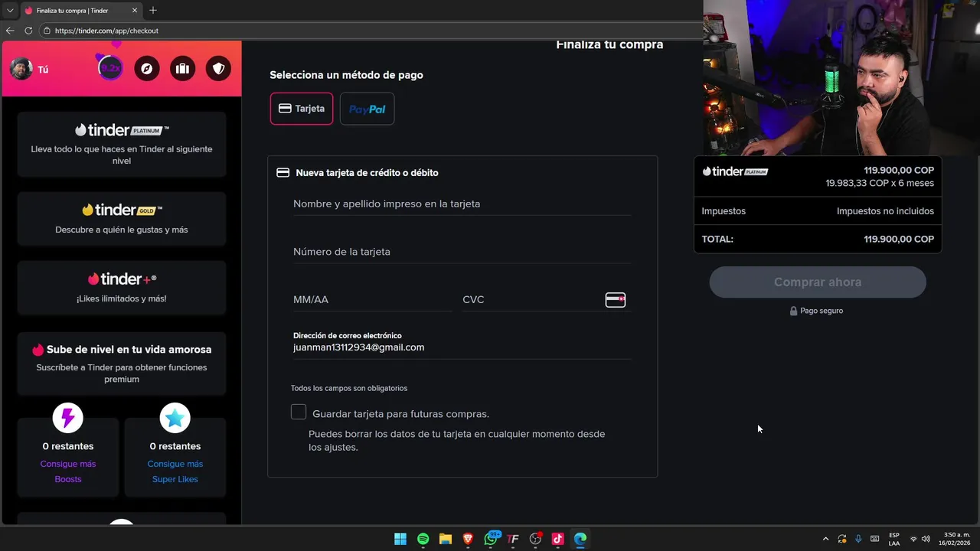
Task: Click the CVC card hint icon
Action: point(616,300)
